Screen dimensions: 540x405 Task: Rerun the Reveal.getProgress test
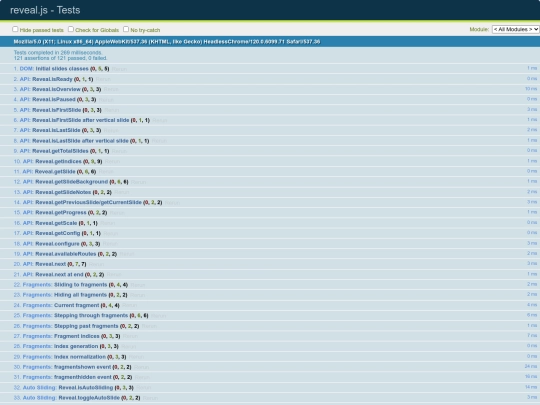(117, 213)
